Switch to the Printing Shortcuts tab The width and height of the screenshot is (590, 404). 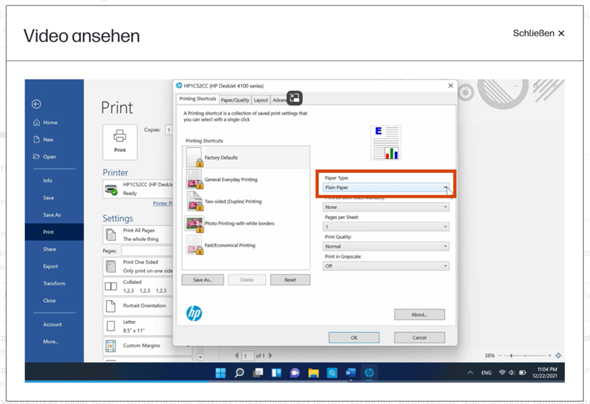point(198,99)
